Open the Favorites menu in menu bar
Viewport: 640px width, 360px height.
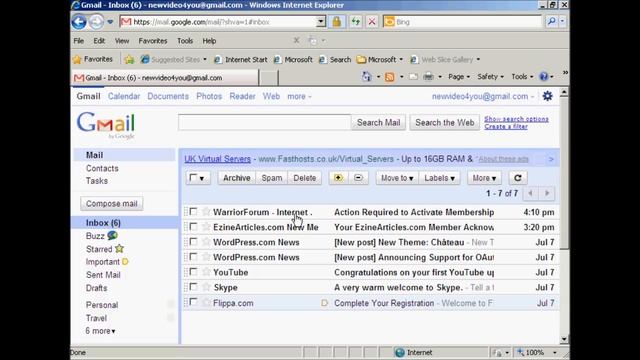click(153, 41)
